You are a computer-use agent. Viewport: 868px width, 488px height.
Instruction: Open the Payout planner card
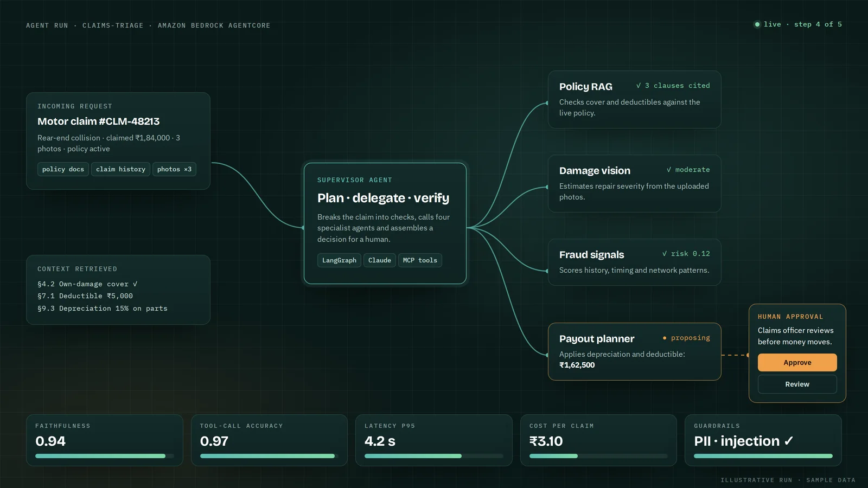click(x=634, y=351)
